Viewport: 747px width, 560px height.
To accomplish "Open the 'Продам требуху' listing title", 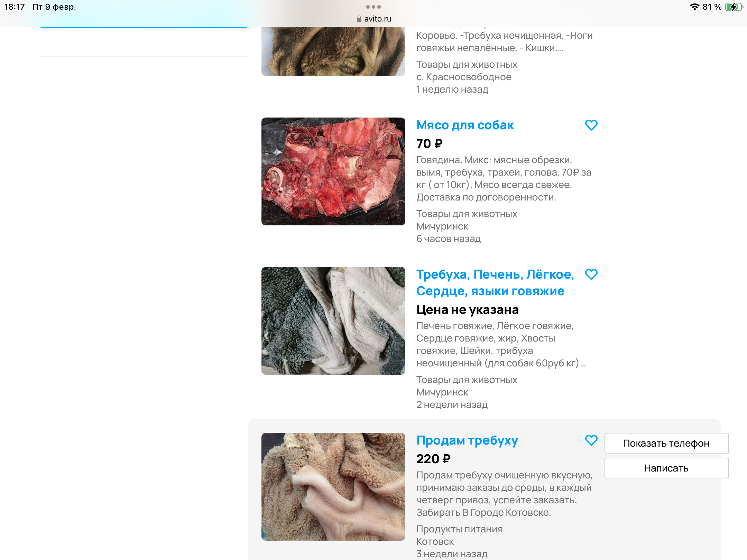I will 467,440.
